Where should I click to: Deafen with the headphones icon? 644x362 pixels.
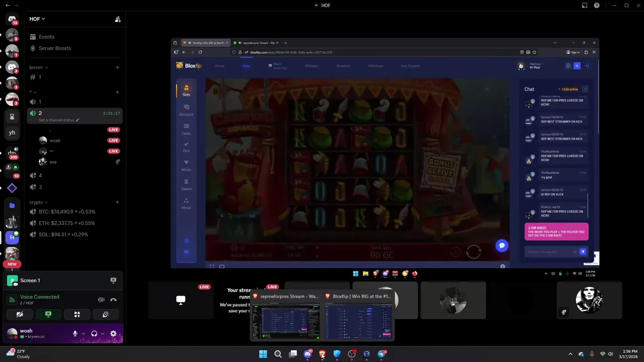(x=94, y=334)
